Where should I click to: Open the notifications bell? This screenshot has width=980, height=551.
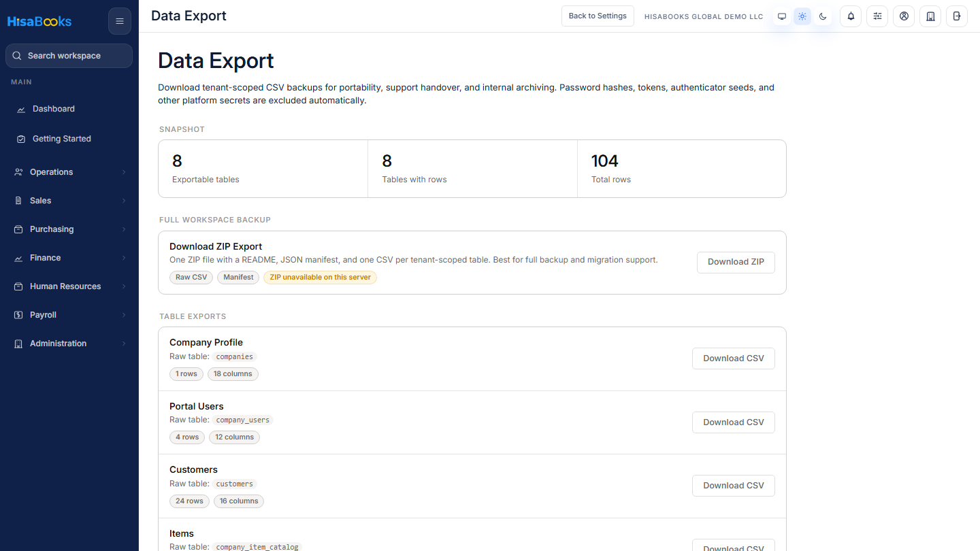pos(851,16)
